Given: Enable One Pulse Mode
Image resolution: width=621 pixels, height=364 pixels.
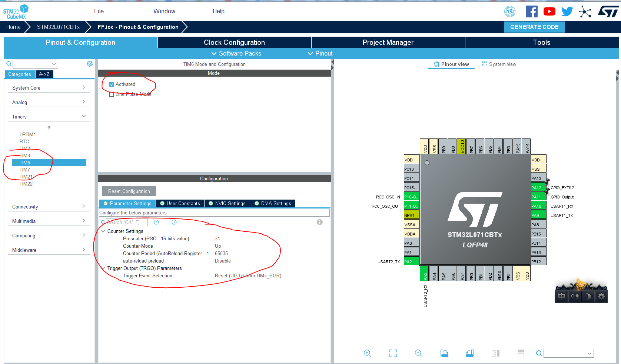Looking at the screenshot, I should click(x=112, y=94).
